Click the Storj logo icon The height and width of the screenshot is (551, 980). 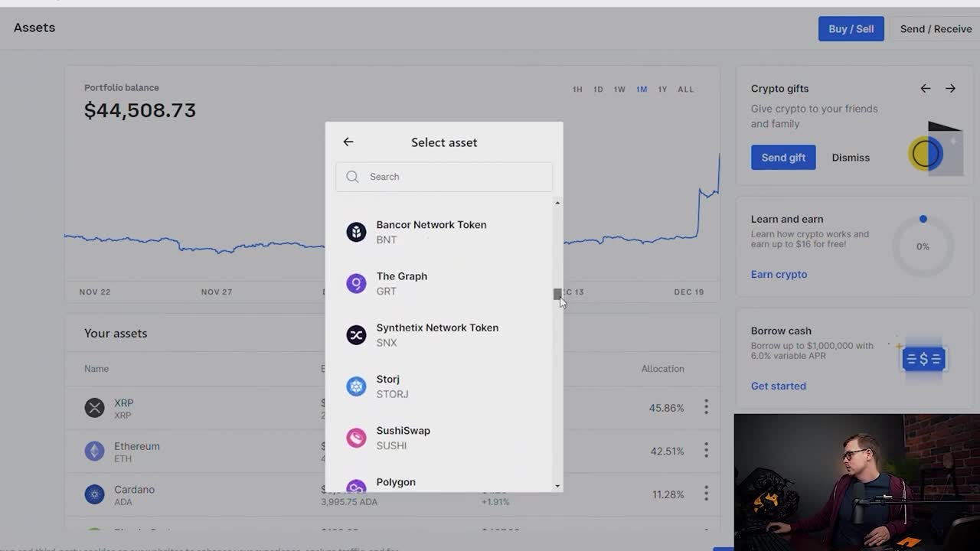tap(356, 386)
